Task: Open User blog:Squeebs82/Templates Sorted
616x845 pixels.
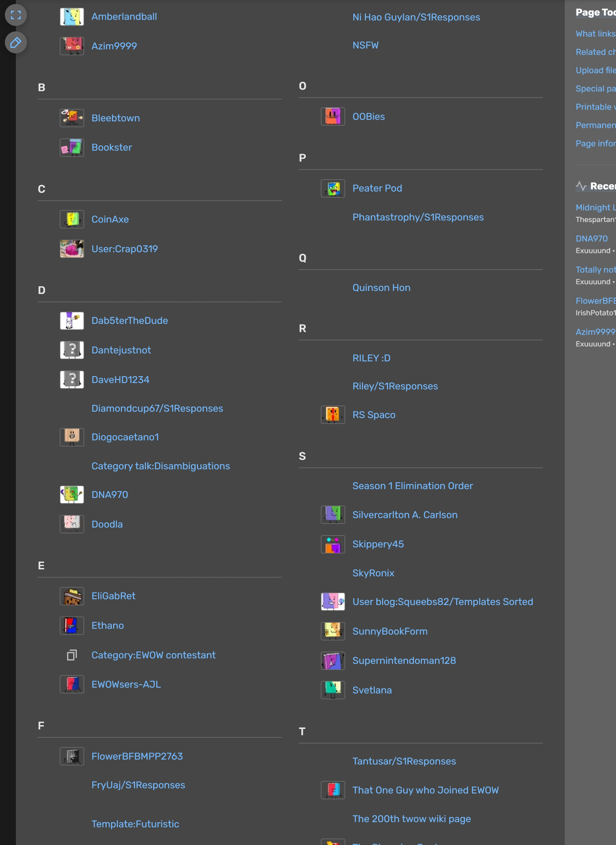Action: pos(442,601)
